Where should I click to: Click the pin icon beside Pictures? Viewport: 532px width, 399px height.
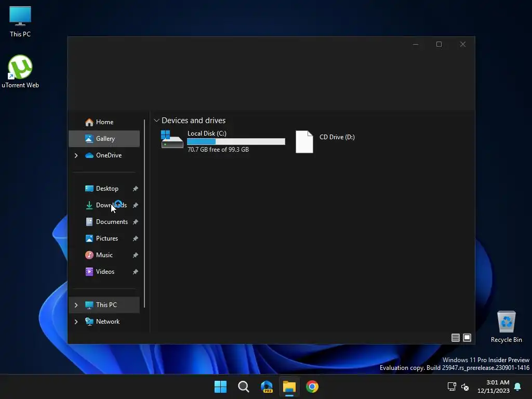[136, 238]
